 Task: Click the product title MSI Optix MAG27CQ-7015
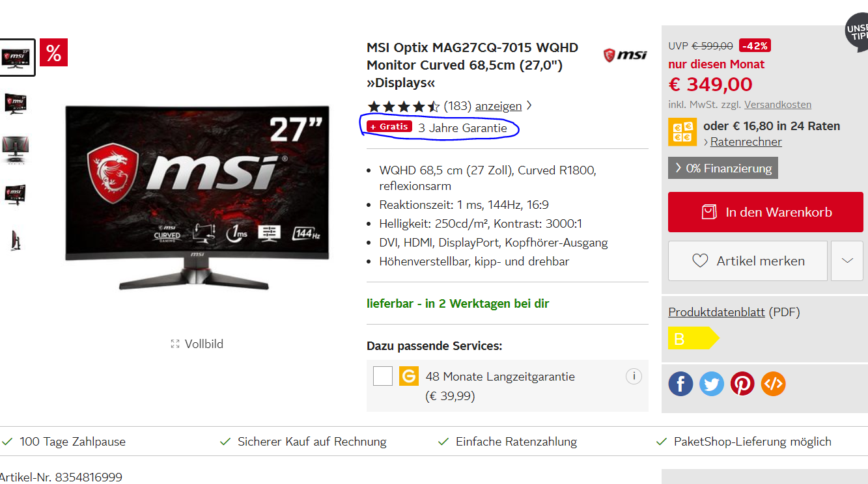(472, 65)
